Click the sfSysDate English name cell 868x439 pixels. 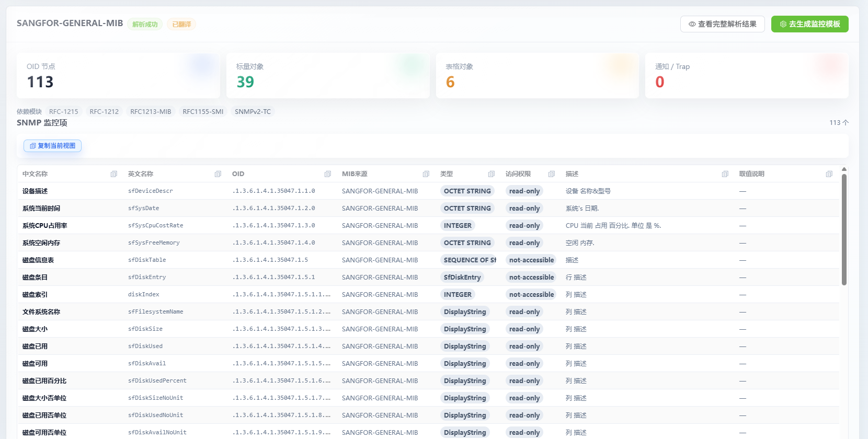144,209
